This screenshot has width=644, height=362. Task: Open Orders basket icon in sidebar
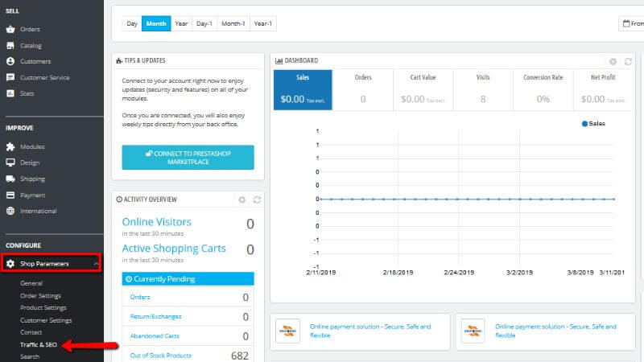[10, 29]
